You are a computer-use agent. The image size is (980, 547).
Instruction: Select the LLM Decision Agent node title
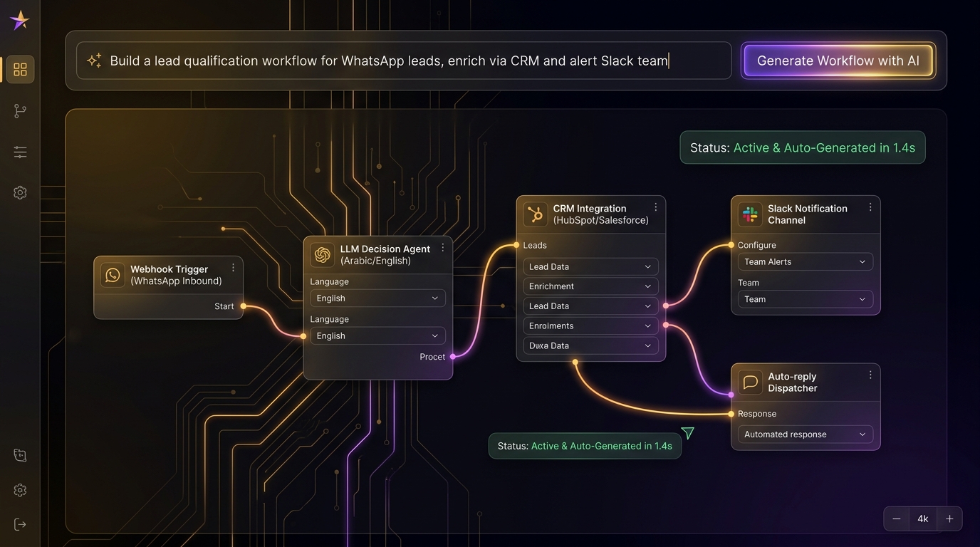coord(385,249)
